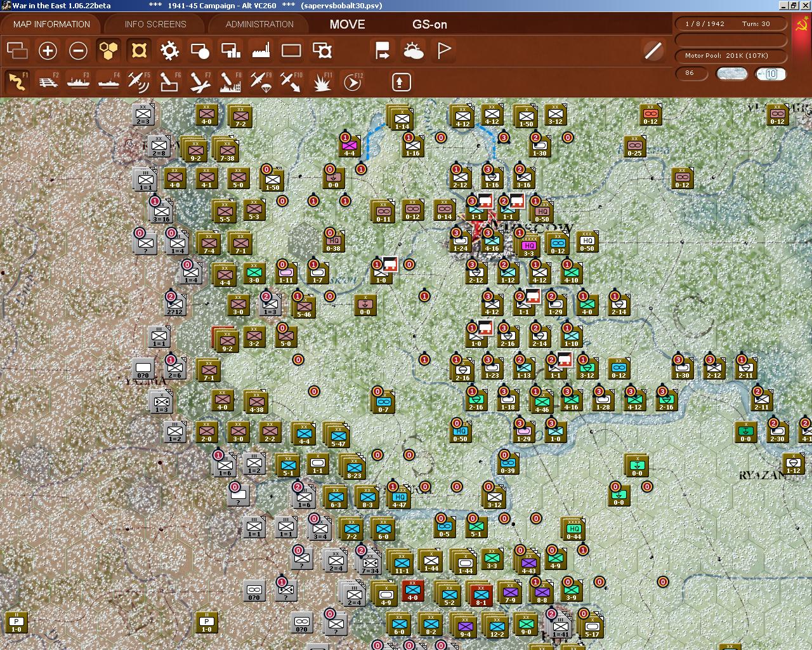This screenshot has width=812, height=650.
Task: Click the date 1/8/1942 field
Action: 705,23
